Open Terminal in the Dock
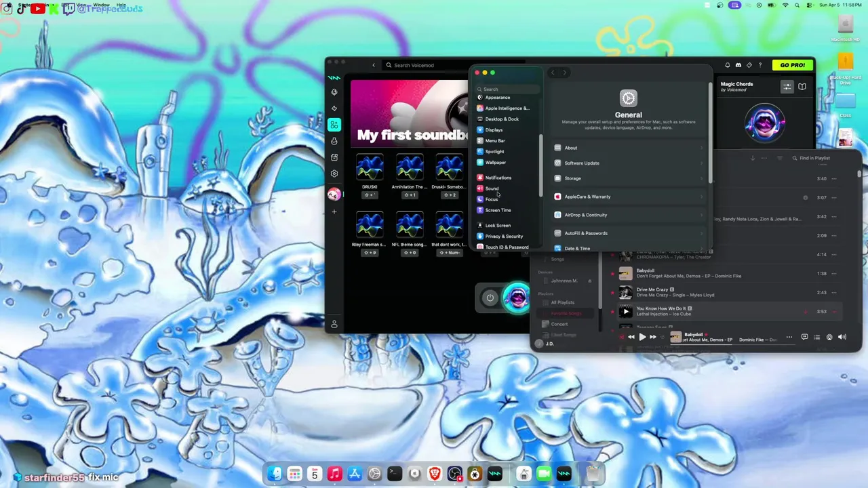868x488 pixels. [395, 474]
